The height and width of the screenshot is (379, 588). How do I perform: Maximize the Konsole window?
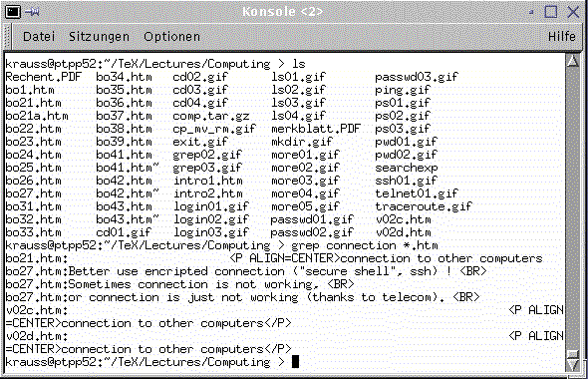coord(551,12)
